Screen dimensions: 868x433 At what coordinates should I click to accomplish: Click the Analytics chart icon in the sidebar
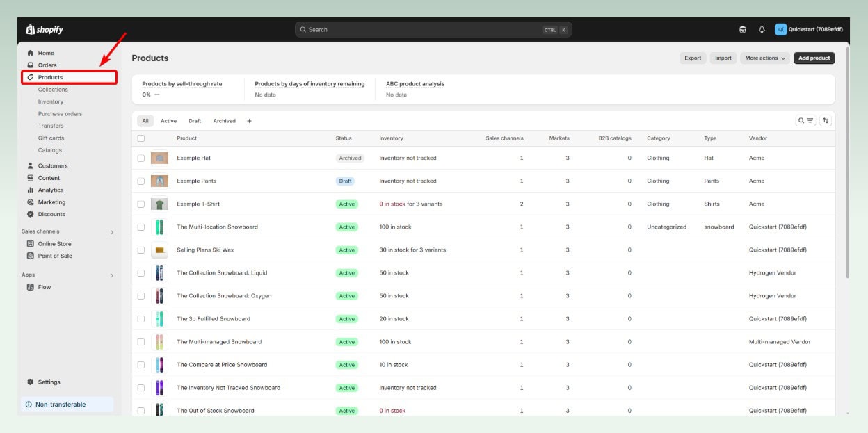[x=30, y=190]
